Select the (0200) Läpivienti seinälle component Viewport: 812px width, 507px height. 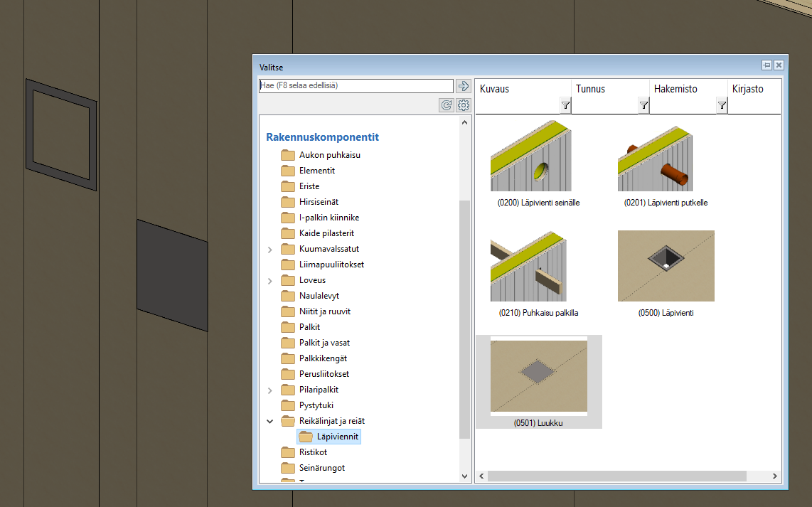(531, 160)
